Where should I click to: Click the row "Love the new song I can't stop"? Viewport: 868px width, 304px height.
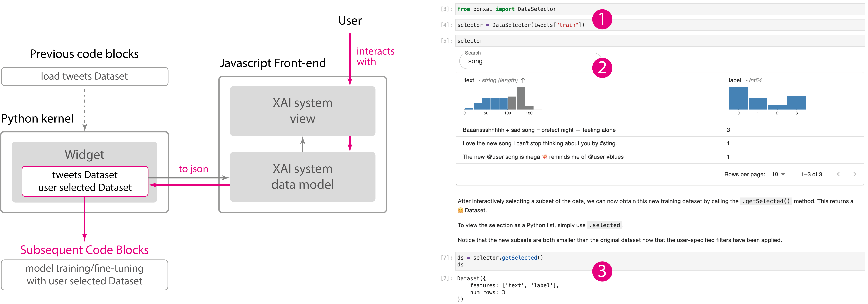[x=659, y=143]
